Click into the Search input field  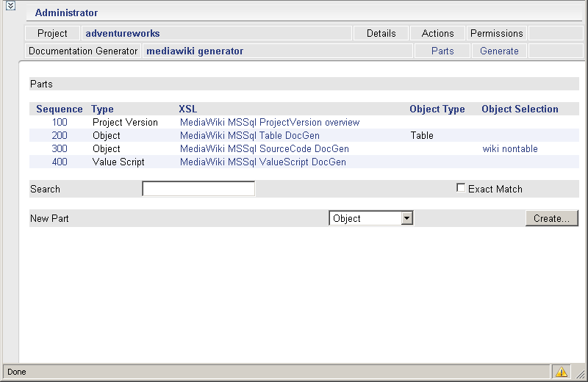point(198,189)
